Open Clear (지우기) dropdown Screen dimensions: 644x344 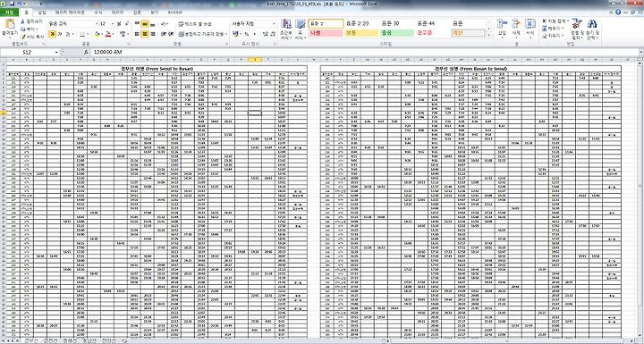pyautogui.click(x=563, y=36)
